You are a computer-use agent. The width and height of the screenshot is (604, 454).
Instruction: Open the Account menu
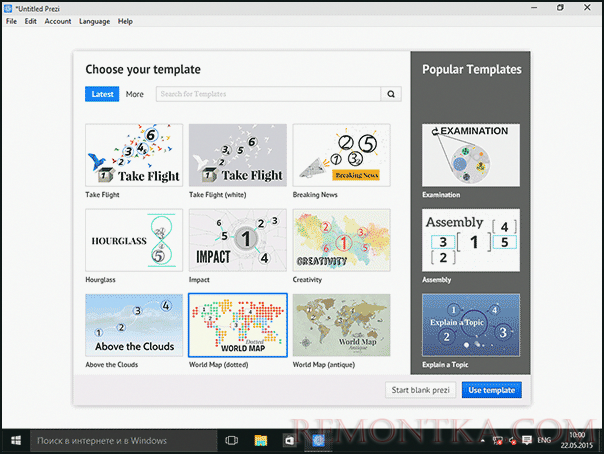58,21
